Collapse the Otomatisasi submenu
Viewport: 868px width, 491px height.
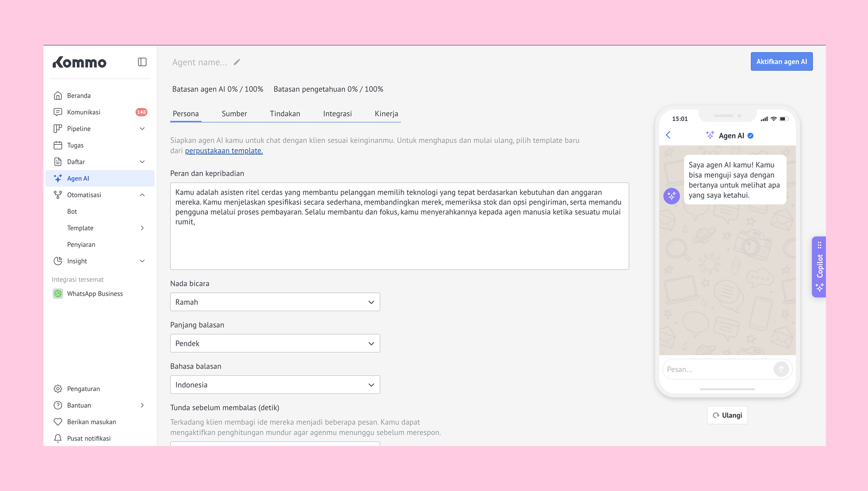click(x=142, y=195)
